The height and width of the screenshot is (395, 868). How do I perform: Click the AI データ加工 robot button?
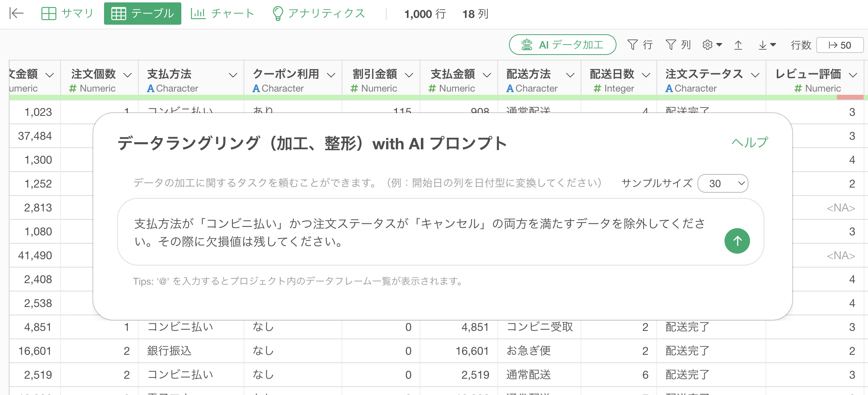point(562,45)
